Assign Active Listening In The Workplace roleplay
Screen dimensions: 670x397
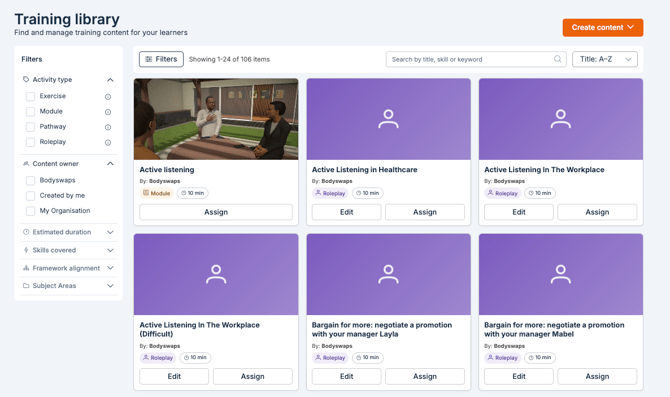597,212
